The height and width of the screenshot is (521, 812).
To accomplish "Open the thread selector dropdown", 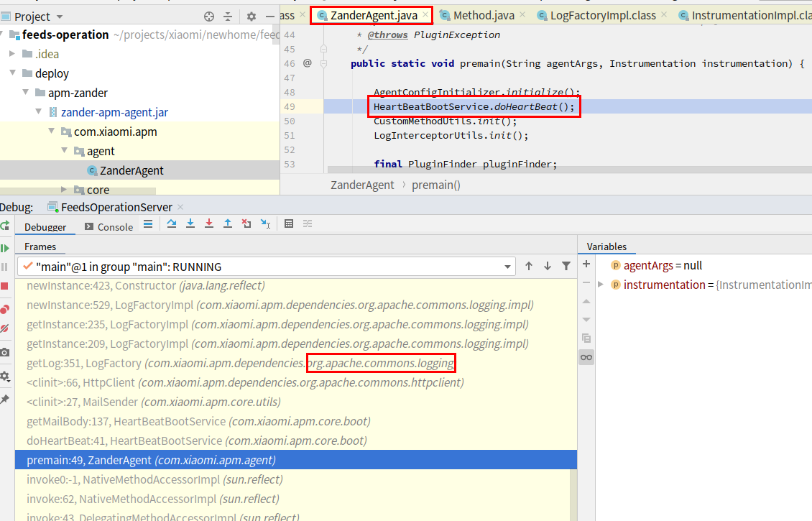I will 507,267.
